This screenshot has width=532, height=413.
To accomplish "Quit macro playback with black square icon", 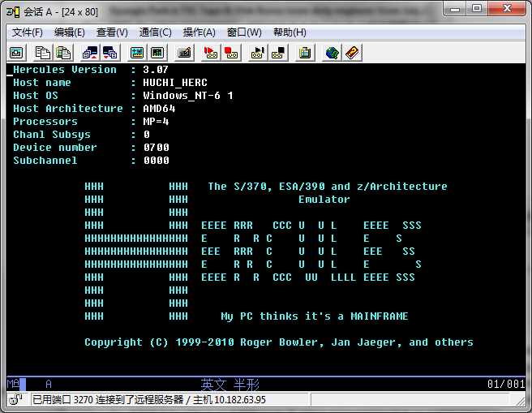I will point(278,53).
